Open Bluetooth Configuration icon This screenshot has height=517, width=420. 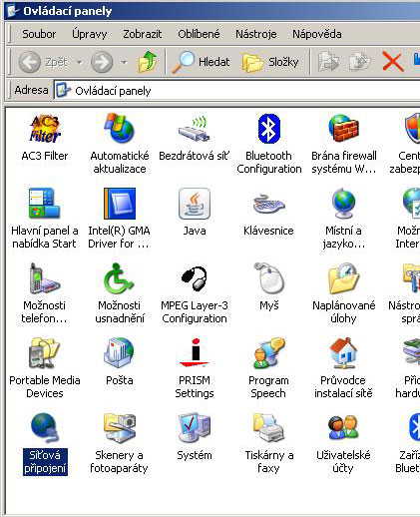click(269, 129)
